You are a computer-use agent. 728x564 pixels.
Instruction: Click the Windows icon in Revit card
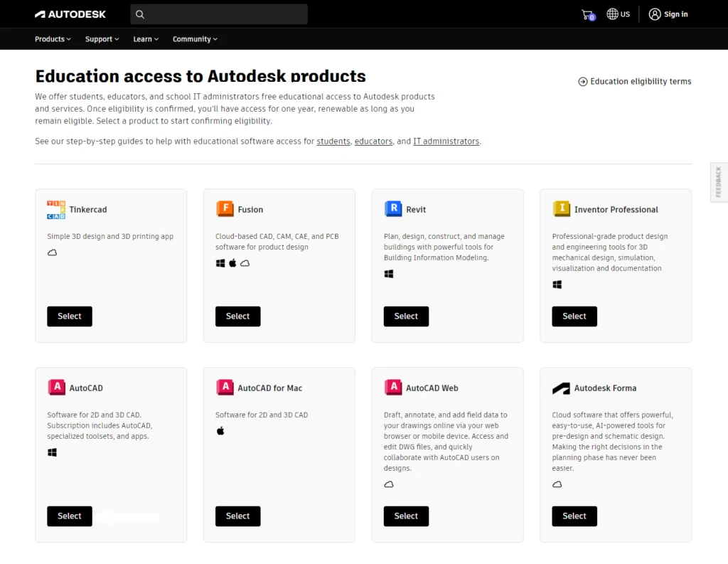[x=389, y=274]
